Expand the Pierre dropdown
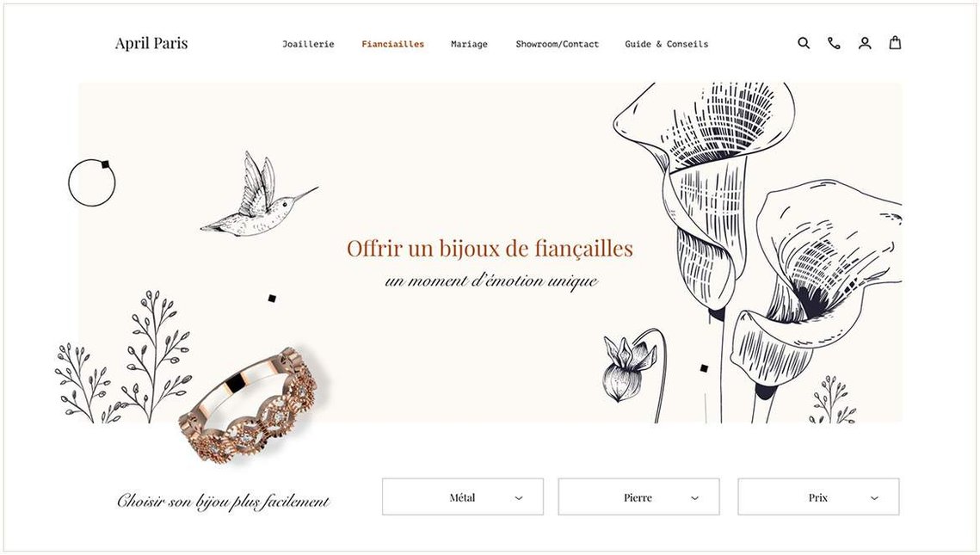Viewport: 980px width, 555px height. click(x=638, y=496)
